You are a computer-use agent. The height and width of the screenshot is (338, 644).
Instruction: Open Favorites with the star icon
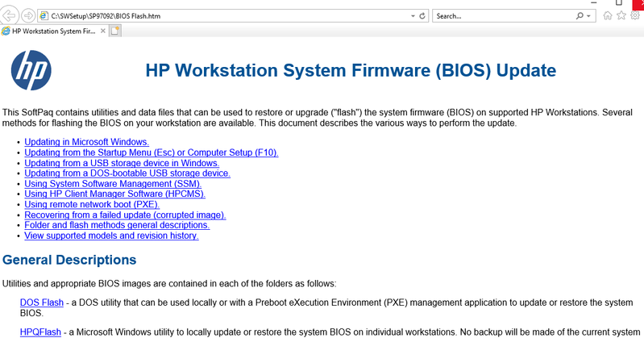(621, 15)
